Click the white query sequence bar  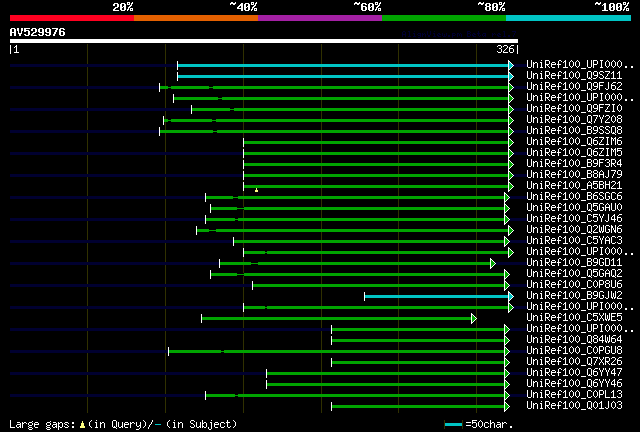pyautogui.click(x=264, y=41)
